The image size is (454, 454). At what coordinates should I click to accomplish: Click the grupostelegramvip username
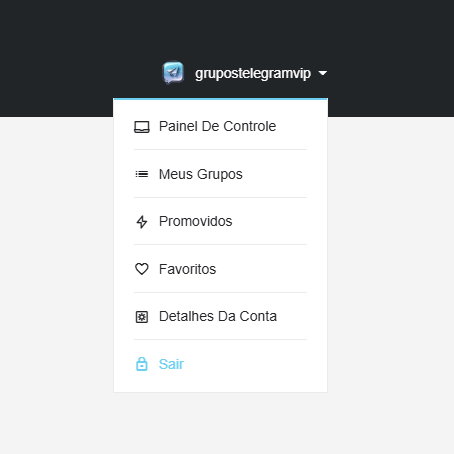[253, 73]
